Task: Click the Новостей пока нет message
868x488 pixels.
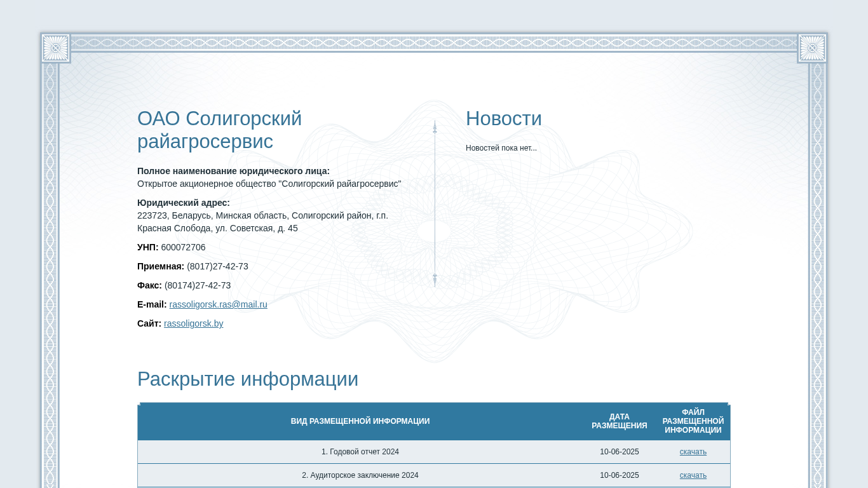Action: coord(501,148)
